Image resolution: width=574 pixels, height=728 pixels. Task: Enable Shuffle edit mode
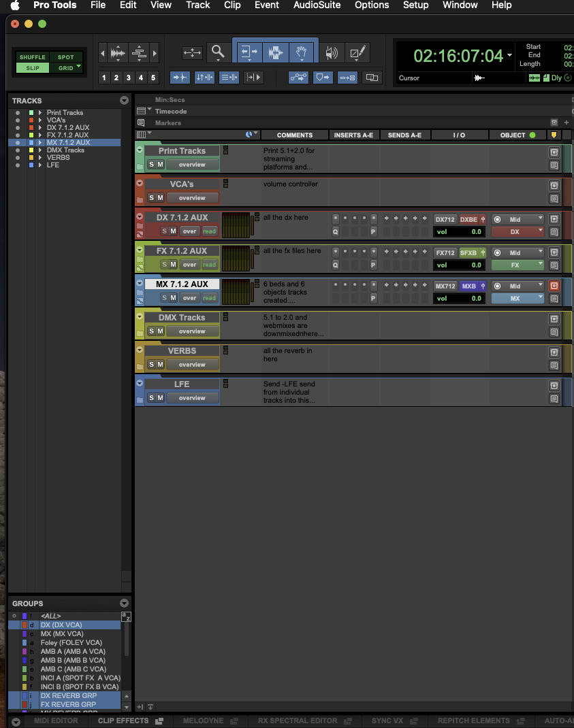(x=33, y=57)
